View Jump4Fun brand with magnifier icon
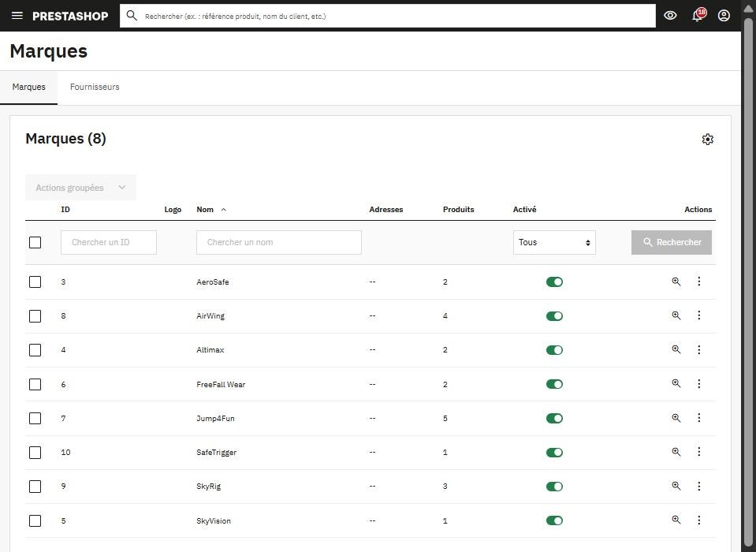Image resolution: width=756 pixels, height=552 pixels. 676,418
